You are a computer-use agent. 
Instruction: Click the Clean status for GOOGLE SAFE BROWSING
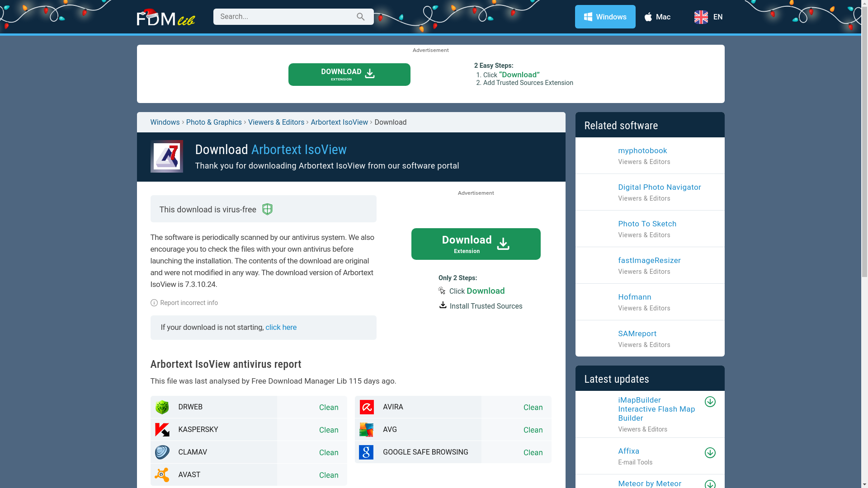pos(533,453)
